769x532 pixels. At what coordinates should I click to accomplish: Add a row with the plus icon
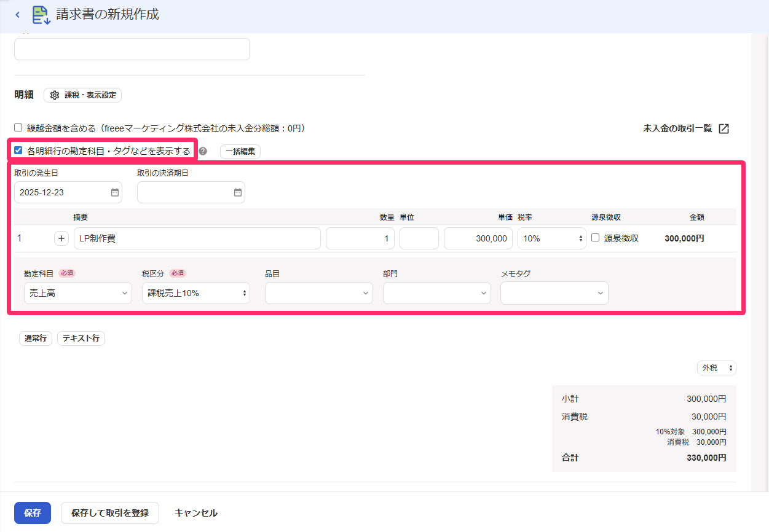[x=61, y=238]
